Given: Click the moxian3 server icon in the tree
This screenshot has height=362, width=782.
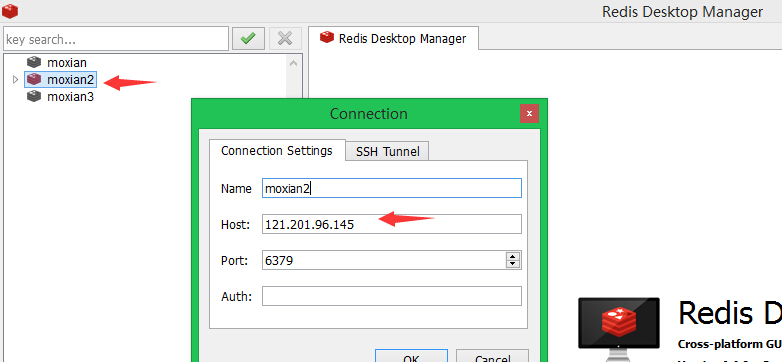Looking at the screenshot, I should (x=34, y=96).
